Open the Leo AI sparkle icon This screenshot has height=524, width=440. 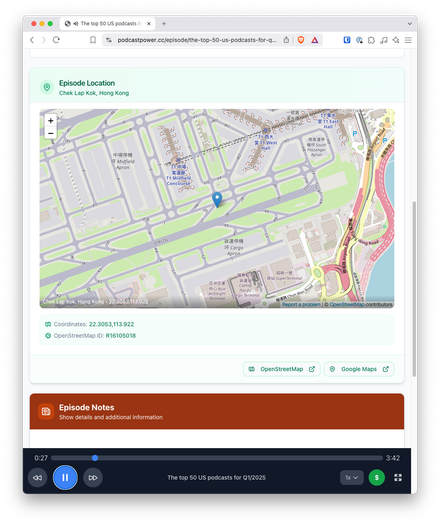click(x=396, y=40)
